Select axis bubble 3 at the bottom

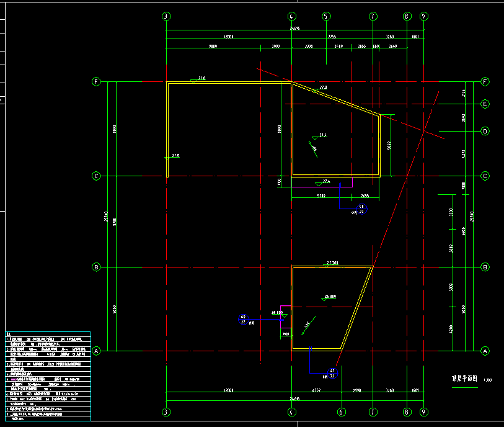(166, 411)
